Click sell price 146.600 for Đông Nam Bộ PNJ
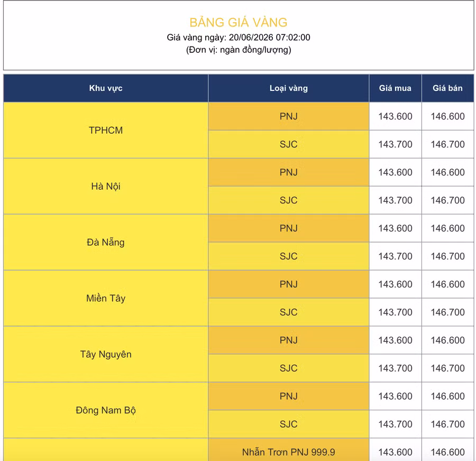476x461 pixels. point(447,396)
